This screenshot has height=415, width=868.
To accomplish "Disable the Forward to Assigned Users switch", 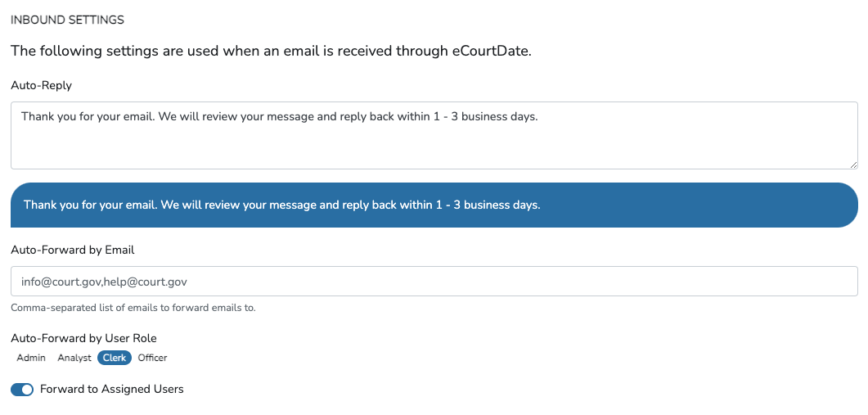I will click(22, 390).
